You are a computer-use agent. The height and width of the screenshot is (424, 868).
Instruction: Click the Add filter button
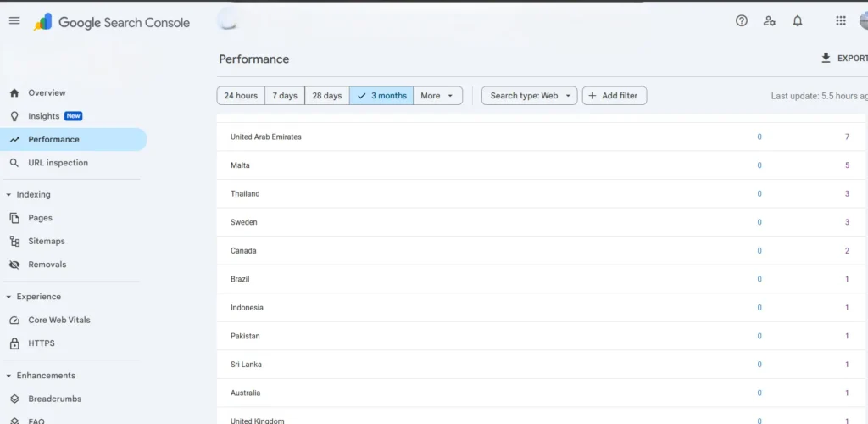pyautogui.click(x=615, y=96)
